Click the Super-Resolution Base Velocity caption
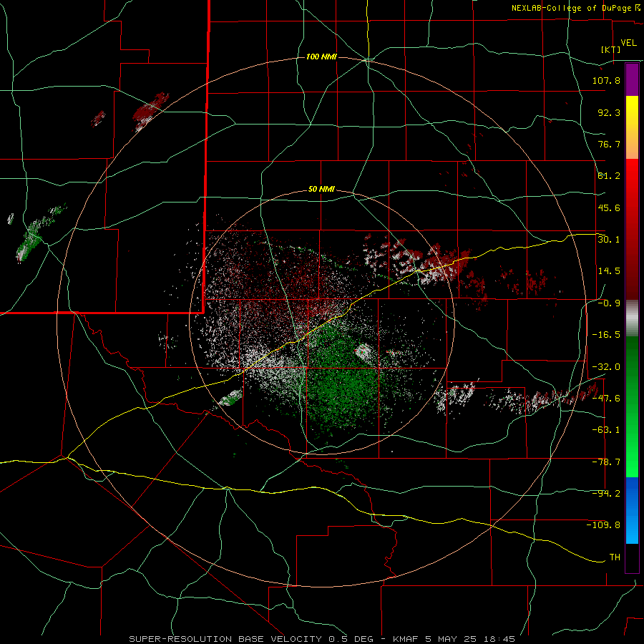644x644 pixels. point(322,639)
